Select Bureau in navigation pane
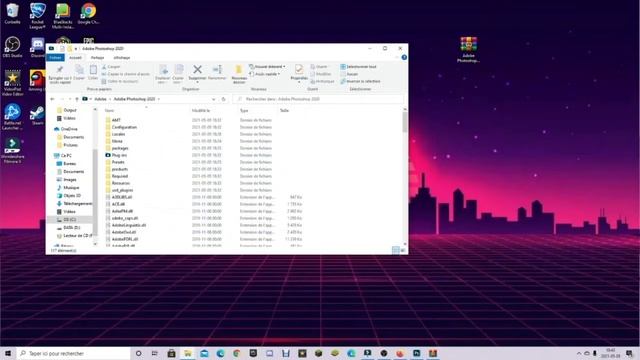Image resolution: width=640 pixels, height=360 pixels. pos(69,164)
